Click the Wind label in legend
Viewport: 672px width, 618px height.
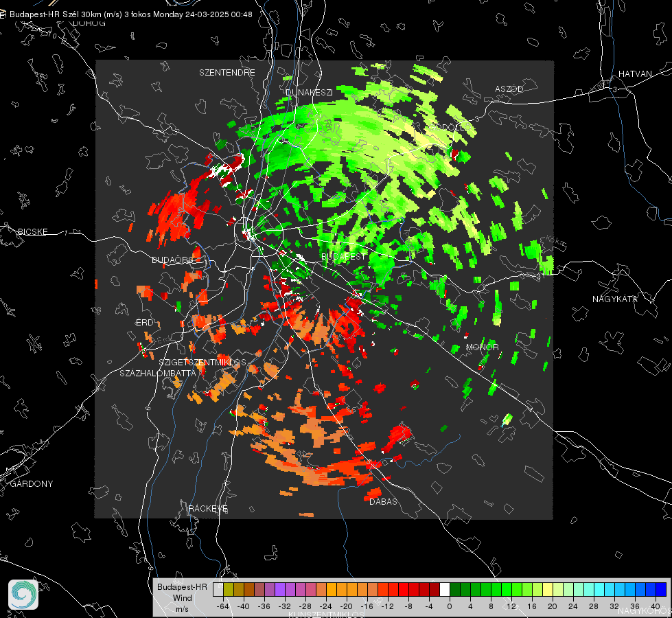tap(182, 598)
